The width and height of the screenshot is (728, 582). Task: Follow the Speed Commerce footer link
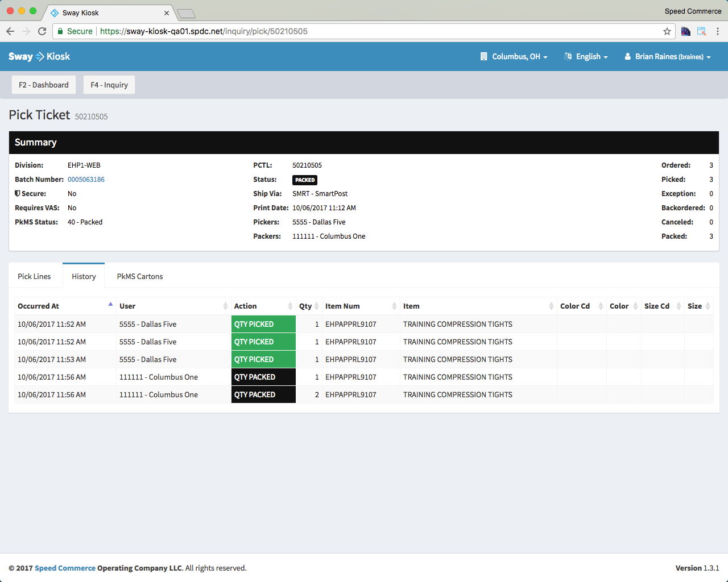click(x=65, y=568)
